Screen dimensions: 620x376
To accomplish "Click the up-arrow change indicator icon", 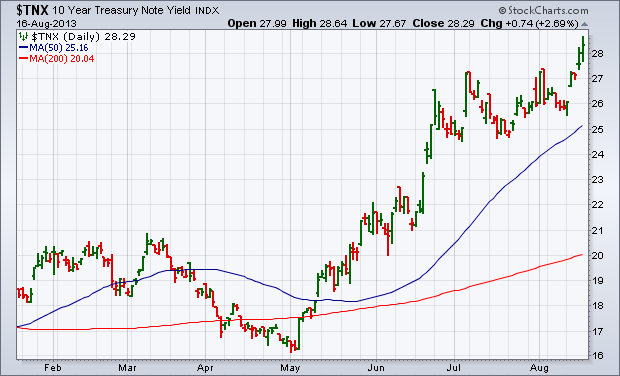I will 584,25.
